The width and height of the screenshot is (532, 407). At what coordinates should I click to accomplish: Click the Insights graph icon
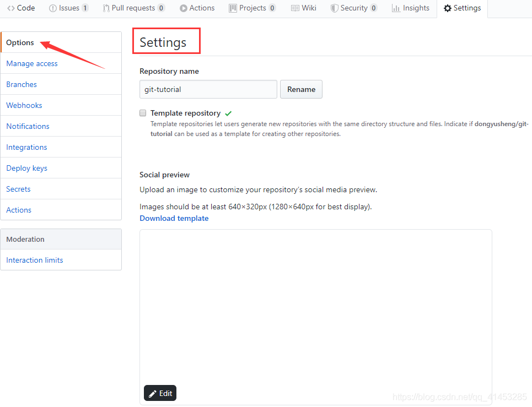coord(396,8)
